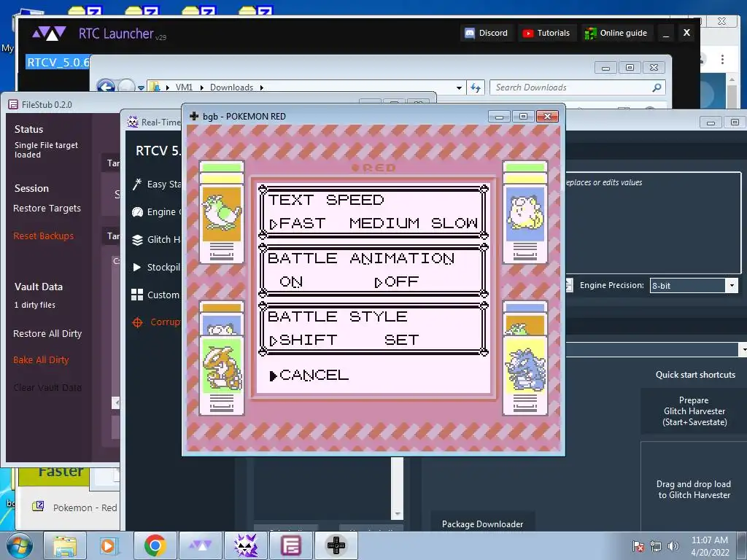Switch to FileStub taskbar button
The image size is (747, 560).
tap(290, 545)
